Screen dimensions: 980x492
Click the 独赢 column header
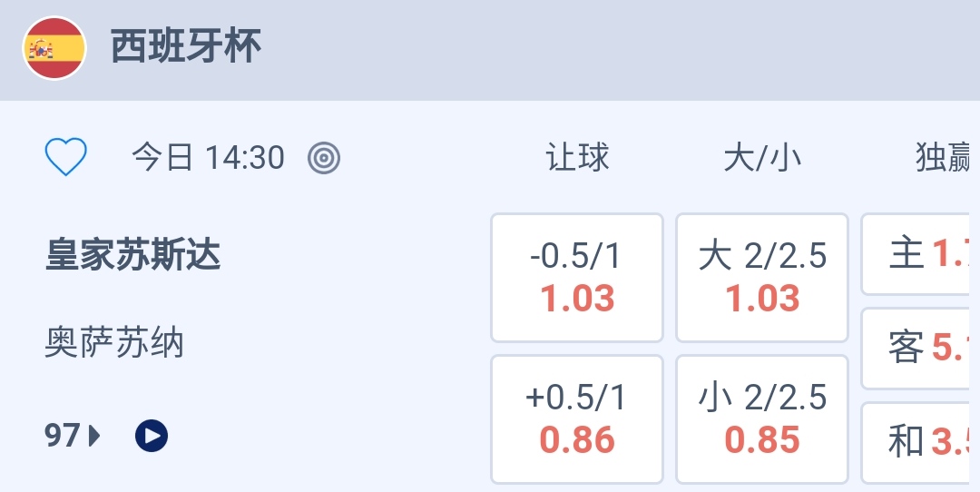click(946, 158)
